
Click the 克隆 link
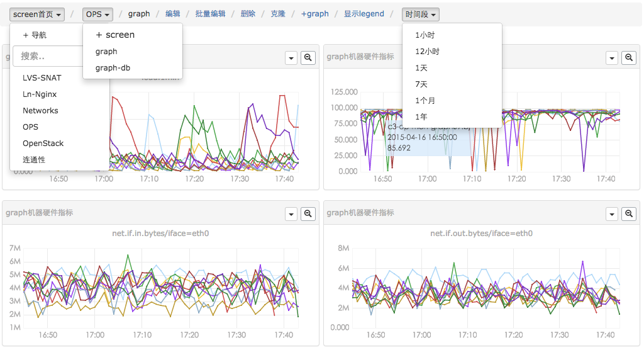coord(278,14)
